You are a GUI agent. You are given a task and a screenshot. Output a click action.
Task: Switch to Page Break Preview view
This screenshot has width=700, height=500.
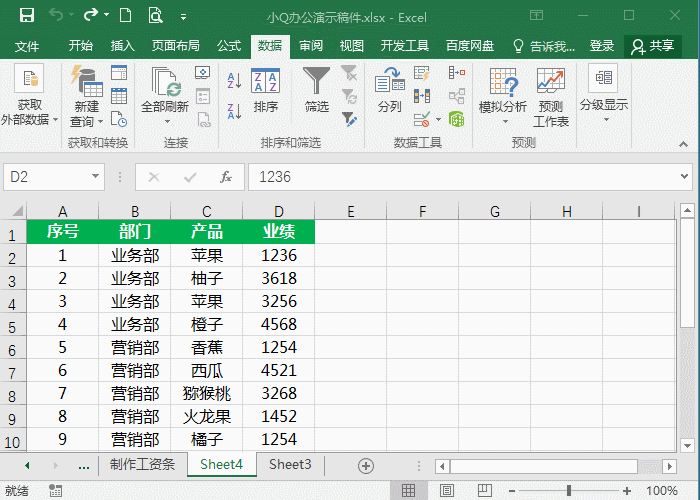click(484, 491)
